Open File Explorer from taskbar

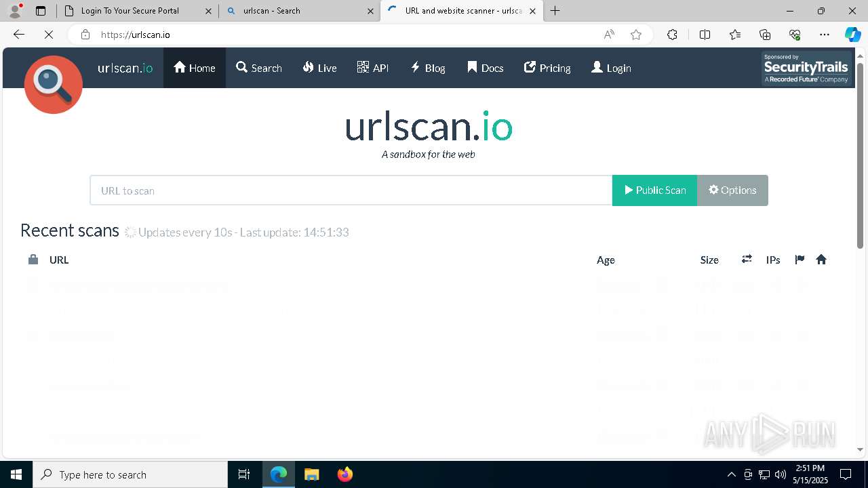[311, 474]
